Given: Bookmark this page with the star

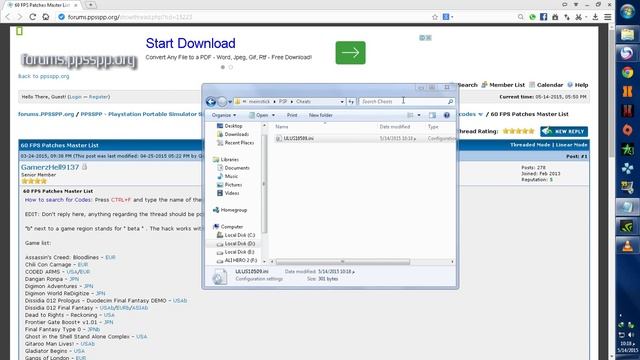Looking at the screenshot, I should point(435,17).
